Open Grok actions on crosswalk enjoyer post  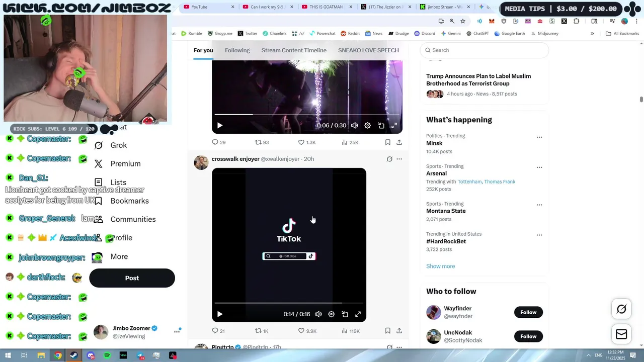389,159
